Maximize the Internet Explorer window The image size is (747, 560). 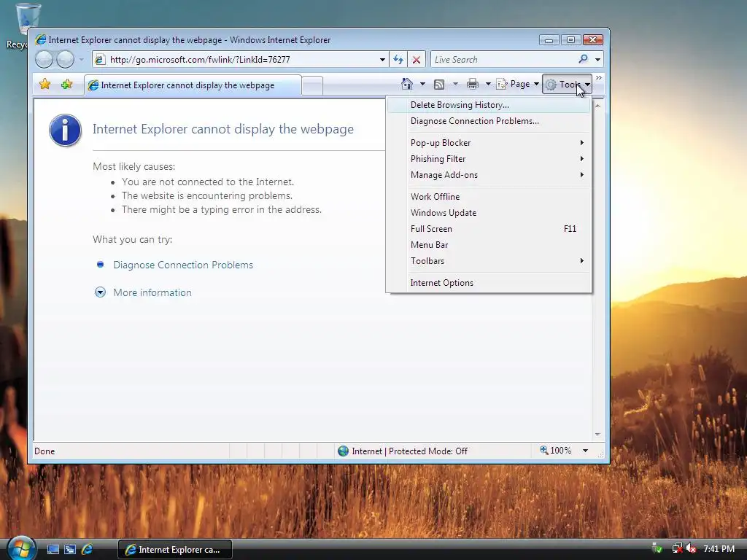coord(570,40)
